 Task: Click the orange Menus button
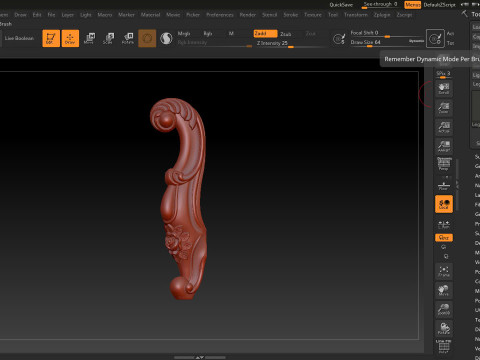click(x=413, y=5)
